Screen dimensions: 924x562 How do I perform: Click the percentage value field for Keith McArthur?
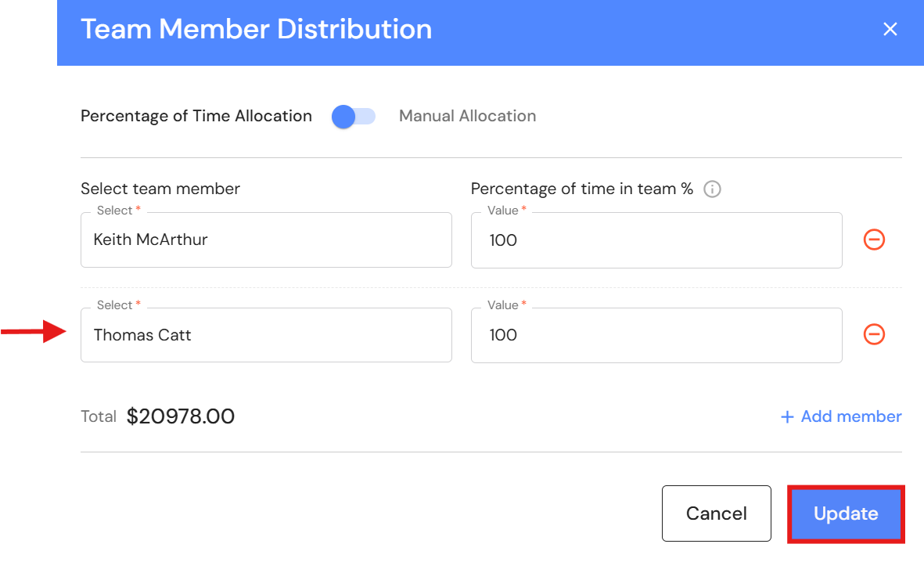coord(656,240)
